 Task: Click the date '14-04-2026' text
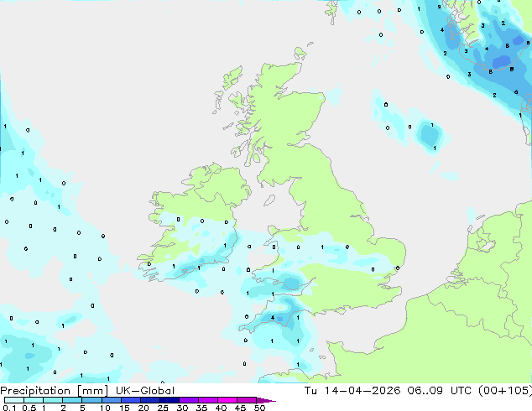362,391
